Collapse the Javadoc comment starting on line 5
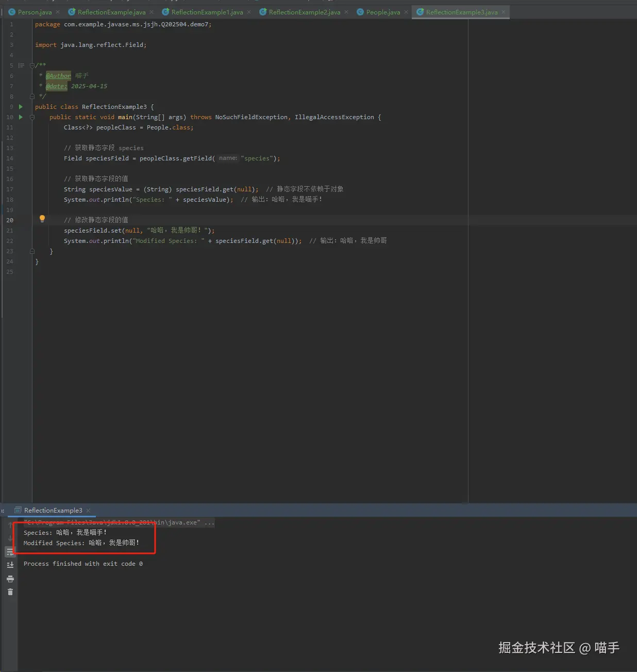Image resolution: width=637 pixels, height=672 pixels. (x=32, y=65)
